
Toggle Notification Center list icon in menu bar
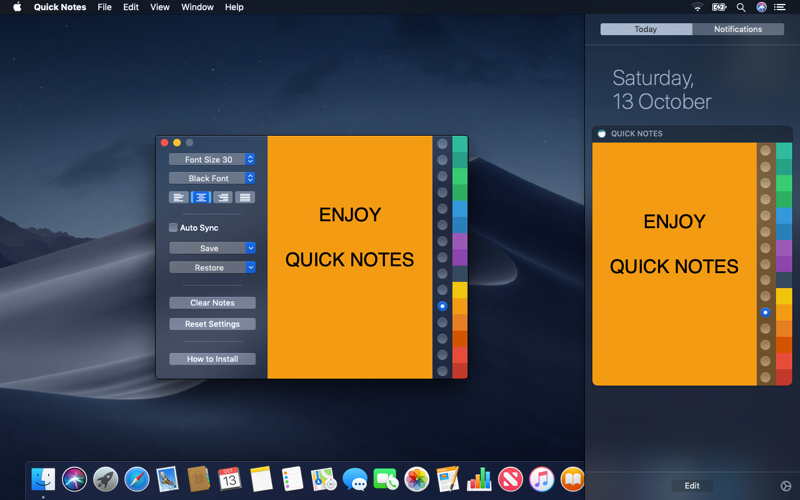coord(780,7)
